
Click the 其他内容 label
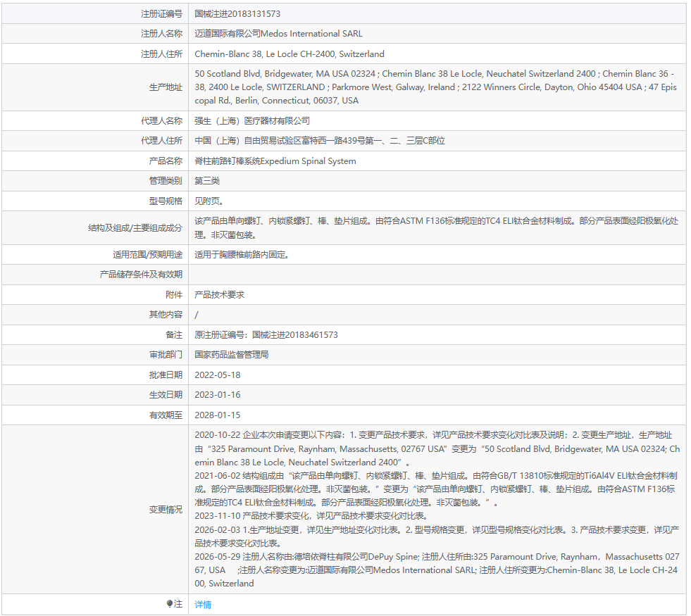(x=166, y=315)
